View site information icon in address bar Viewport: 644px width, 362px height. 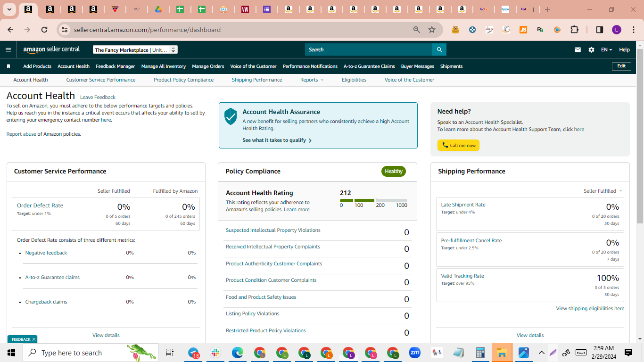pyautogui.click(x=65, y=30)
